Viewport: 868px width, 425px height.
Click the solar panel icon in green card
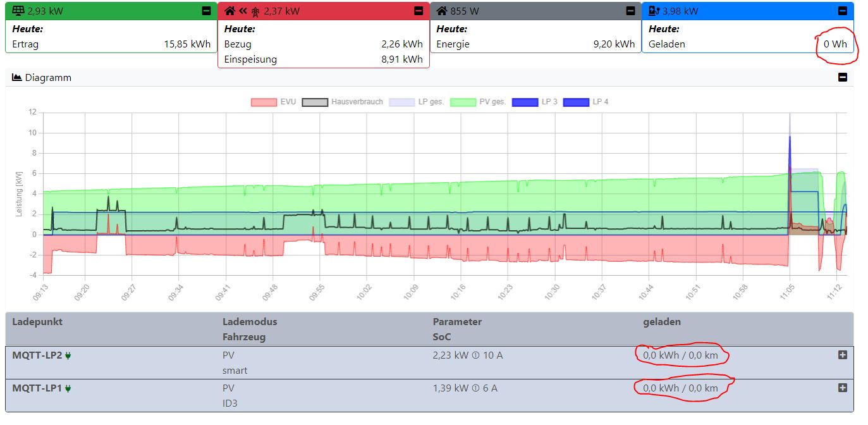point(18,11)
